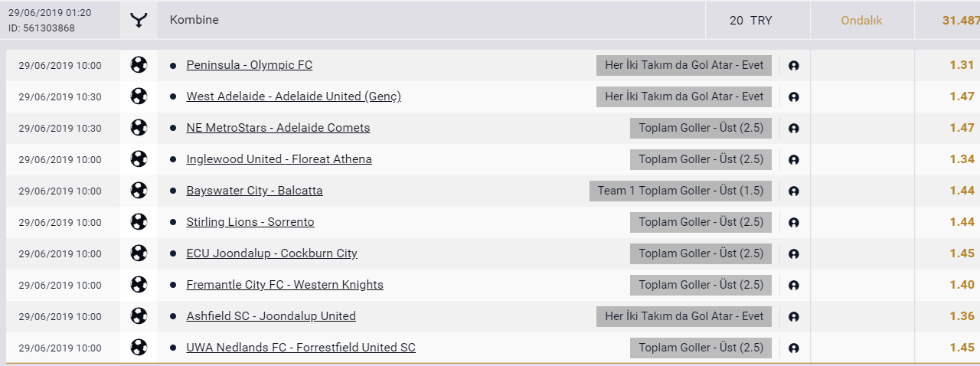
Task: Click the Kombine coupon header title
Action: (194, 20)
